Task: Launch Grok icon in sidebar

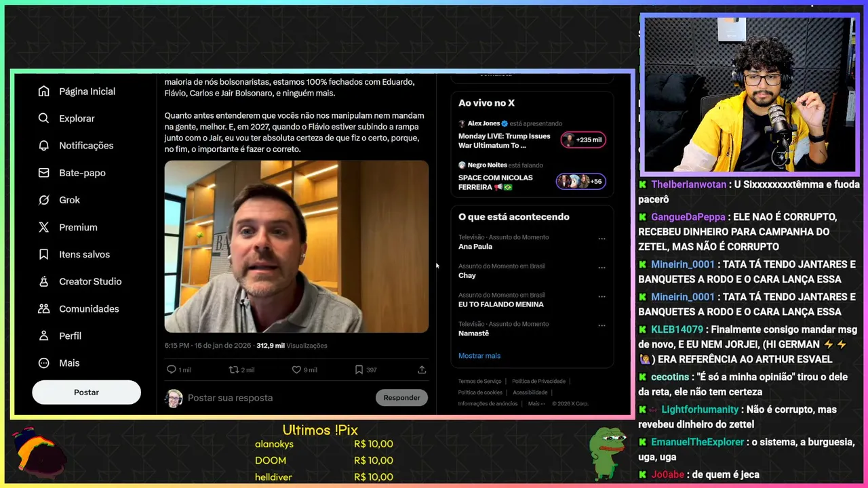Action: (44, 200)
